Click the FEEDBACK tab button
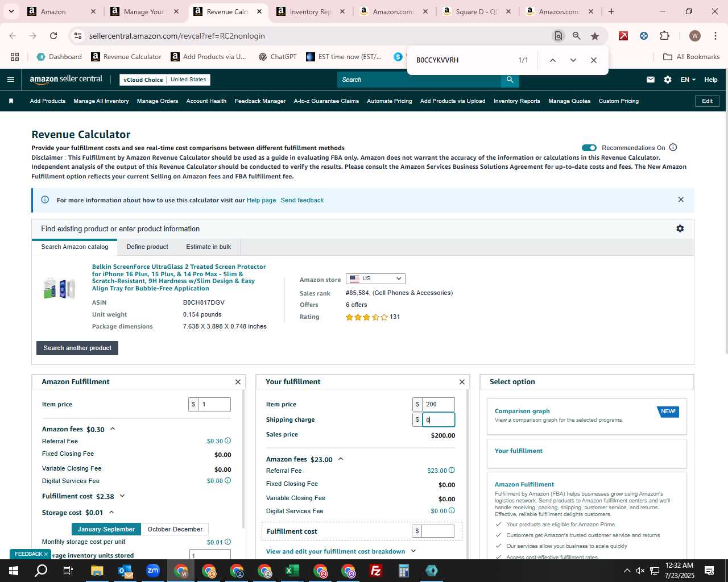Viewport: 728px width, 582px height. point(30,554)
